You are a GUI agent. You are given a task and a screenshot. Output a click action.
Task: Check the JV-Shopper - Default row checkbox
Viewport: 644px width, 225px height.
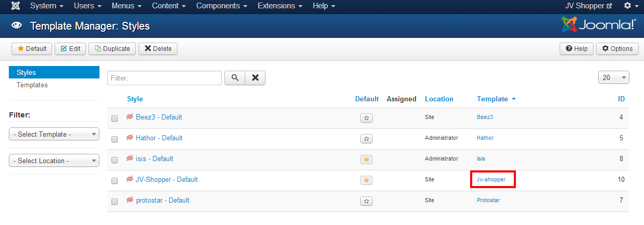click(115, 181)
